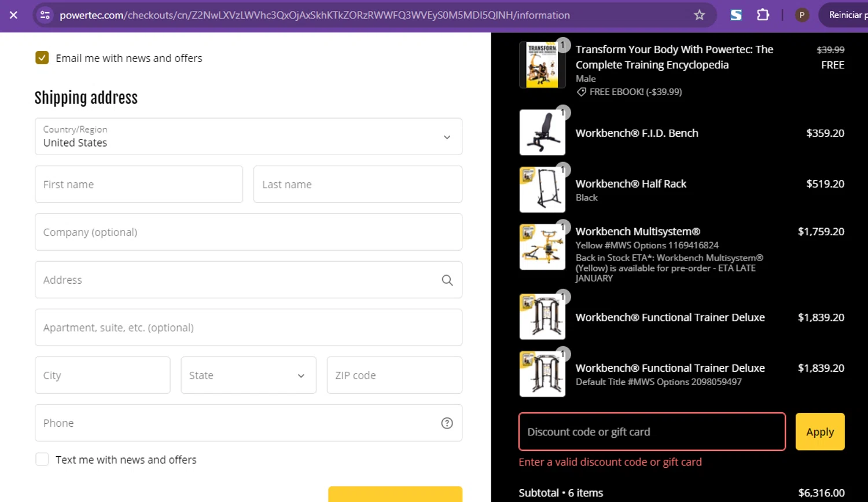Click 'Default Title #MWS Options 2098059497' text

659,382
